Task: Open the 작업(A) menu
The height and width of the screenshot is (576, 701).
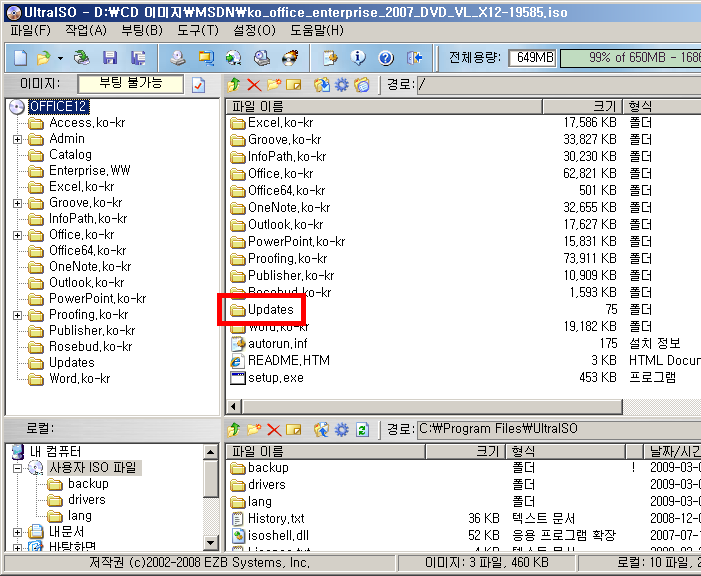Action: point(86,30)
